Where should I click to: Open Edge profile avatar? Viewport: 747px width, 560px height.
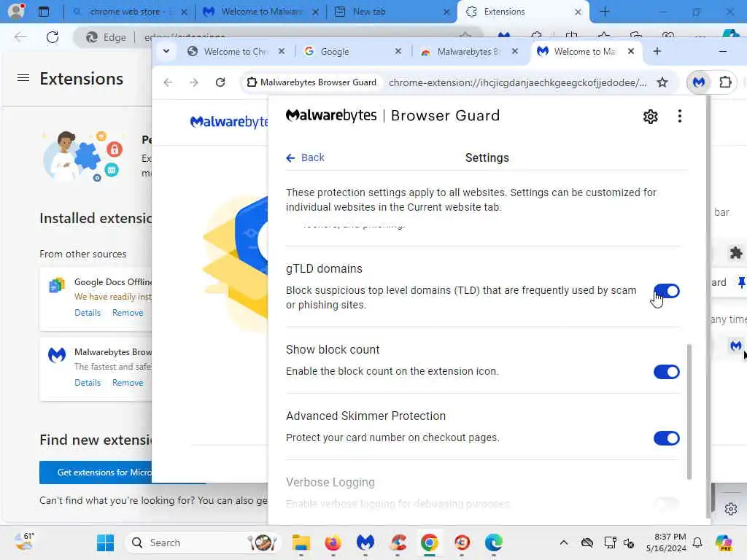[16, 11]
